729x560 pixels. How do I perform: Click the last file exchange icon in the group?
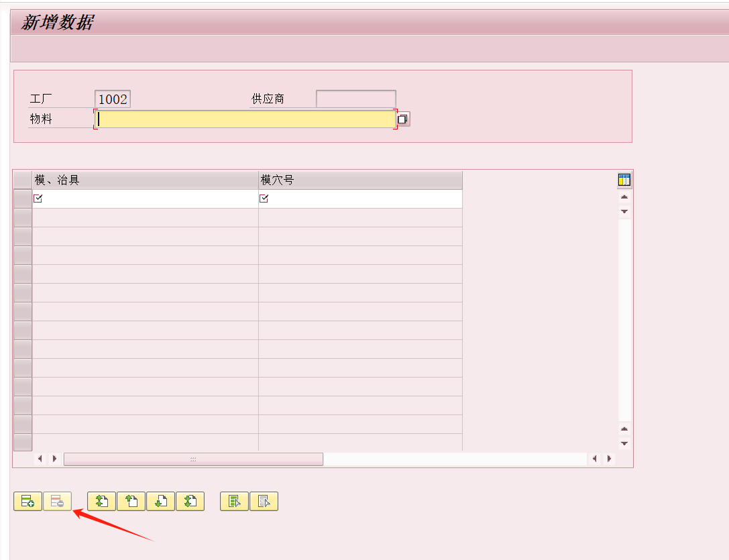190,501
